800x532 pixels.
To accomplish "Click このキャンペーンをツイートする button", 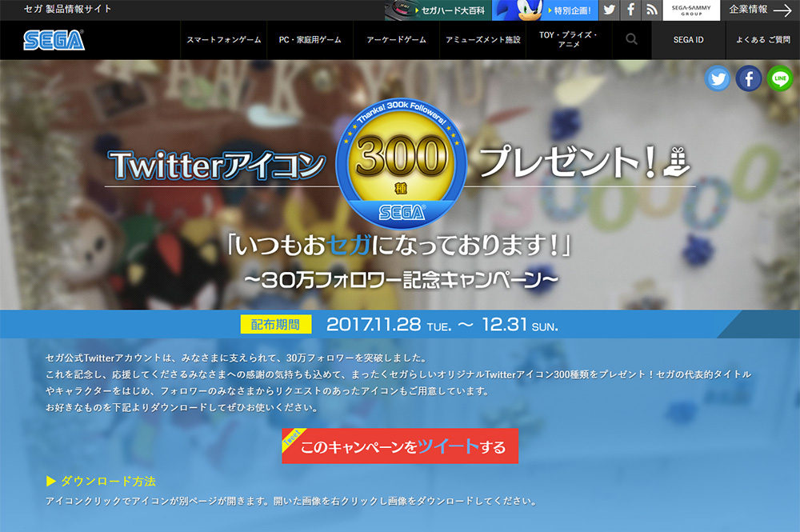I will pyautogui.click(x=400, y=446).
